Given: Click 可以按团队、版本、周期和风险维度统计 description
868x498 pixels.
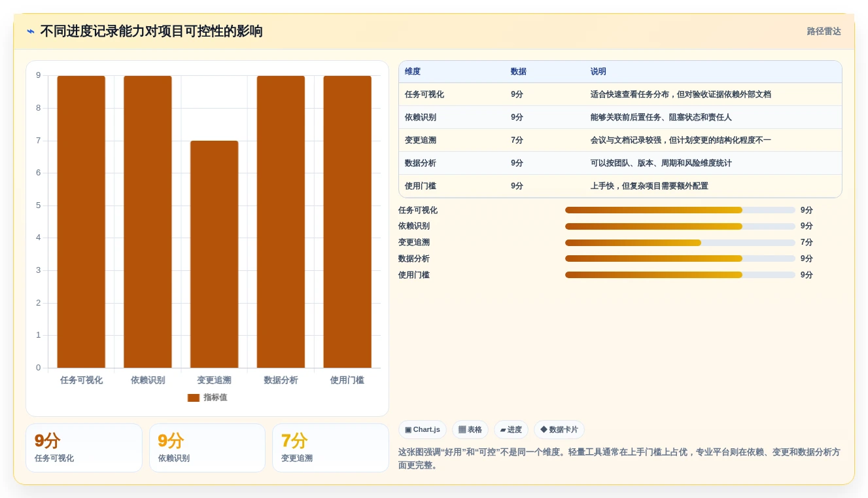Looking at the screenshot, I should coord(661,163).
